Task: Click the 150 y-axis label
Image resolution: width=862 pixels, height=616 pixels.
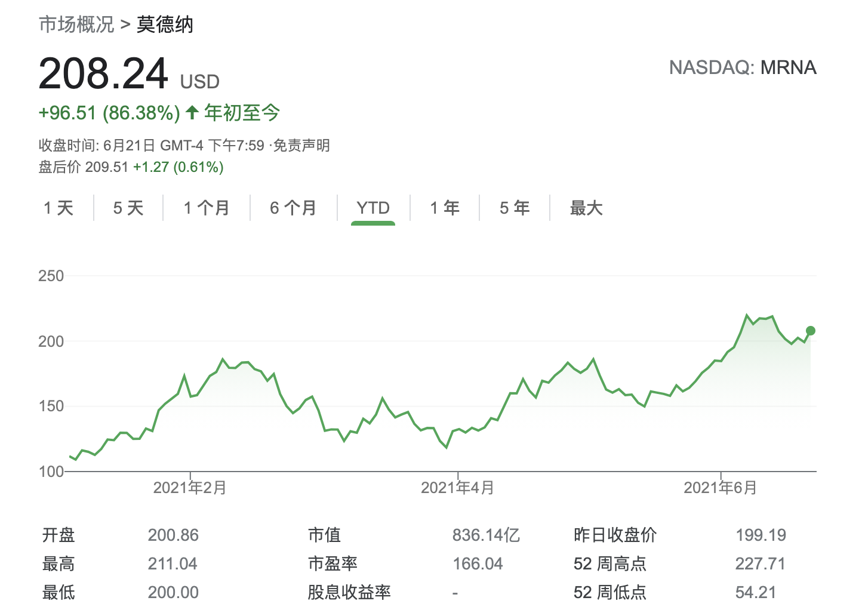Action: pos(51,406)
